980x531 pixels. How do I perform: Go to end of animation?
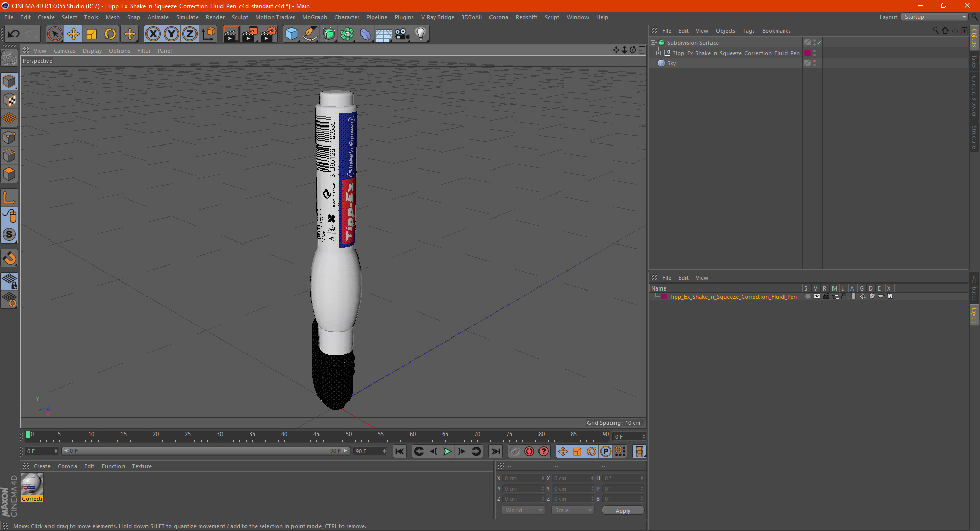tap(496, 451)
